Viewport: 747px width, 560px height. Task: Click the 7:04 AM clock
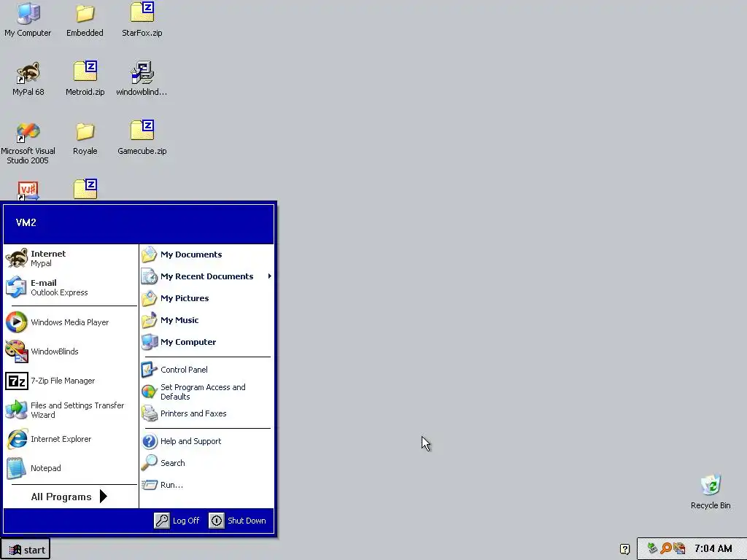pyautogui.click(x=713, y=548)
